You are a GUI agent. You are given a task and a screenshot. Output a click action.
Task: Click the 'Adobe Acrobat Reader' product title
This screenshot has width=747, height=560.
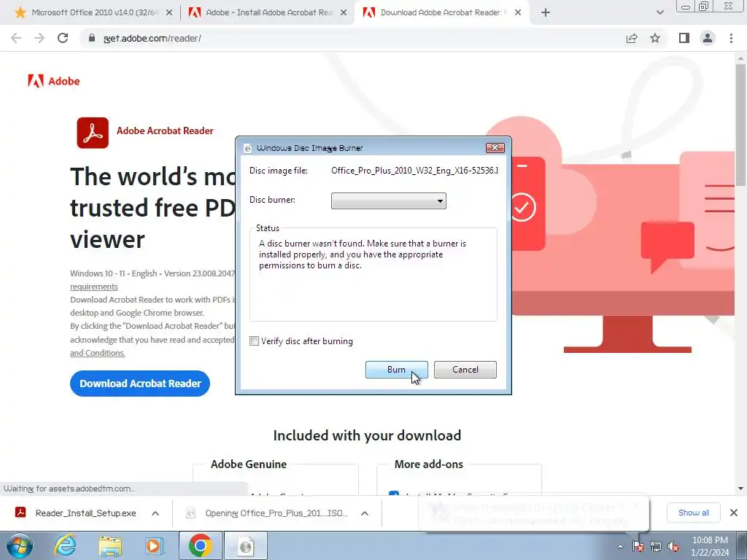(x=165, y=131)
